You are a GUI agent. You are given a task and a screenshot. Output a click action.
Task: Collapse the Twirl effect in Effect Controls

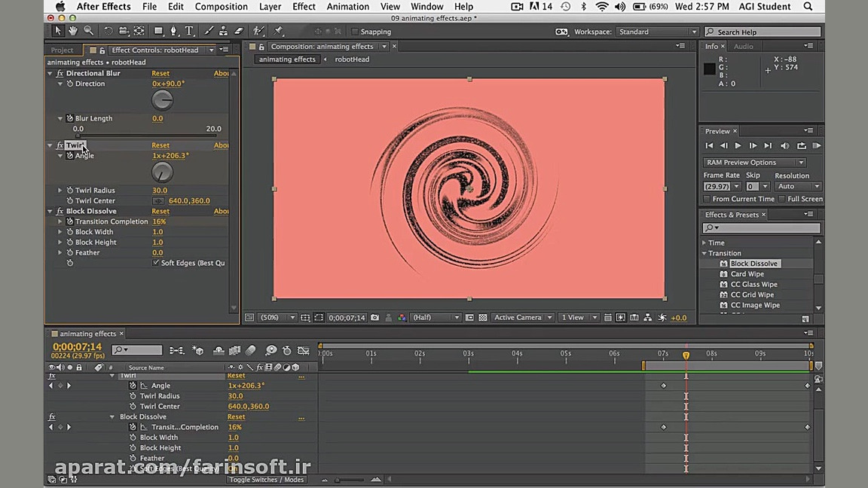pos(50,145)
